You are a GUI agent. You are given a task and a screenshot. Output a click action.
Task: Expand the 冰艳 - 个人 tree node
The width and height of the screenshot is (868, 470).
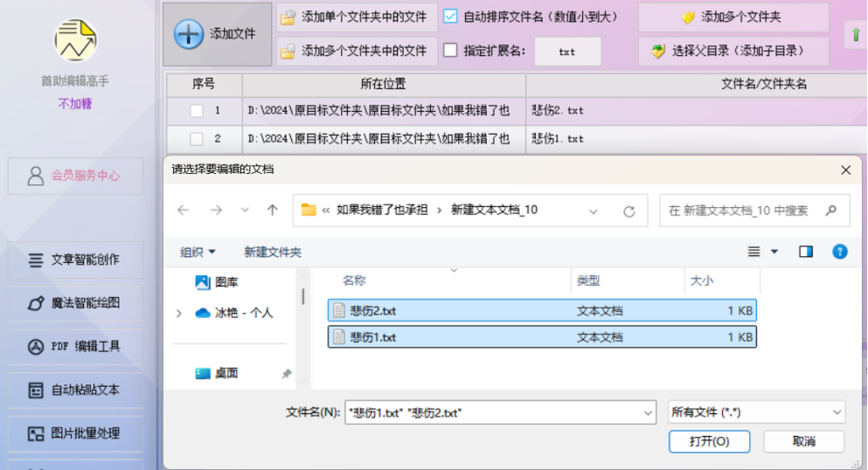[179, 314]
